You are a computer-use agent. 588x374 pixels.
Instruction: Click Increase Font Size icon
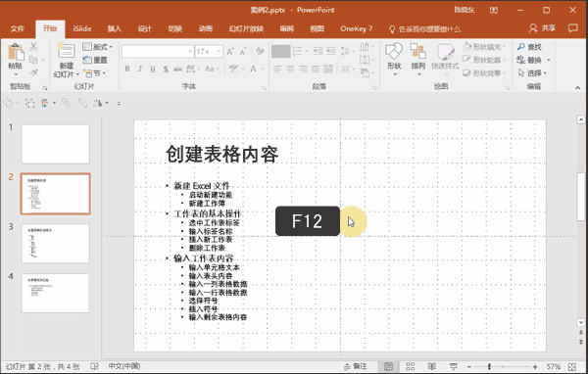(230, 51)
